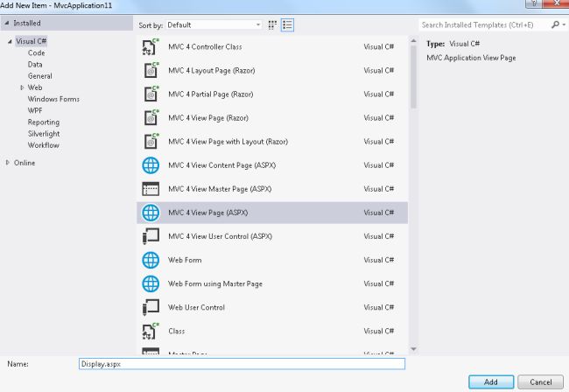
Task: Select the Web category label
Action: tap(35, 87)
